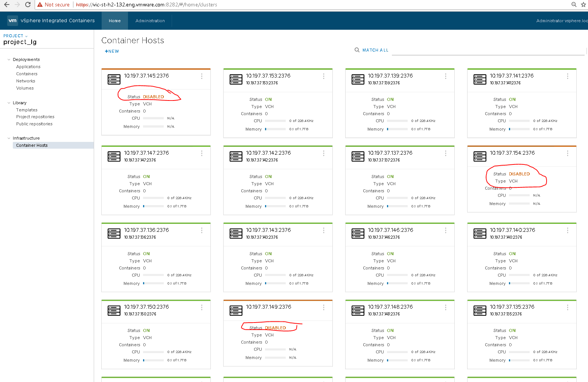Focus the container hosts search field

tap(488, 50)
